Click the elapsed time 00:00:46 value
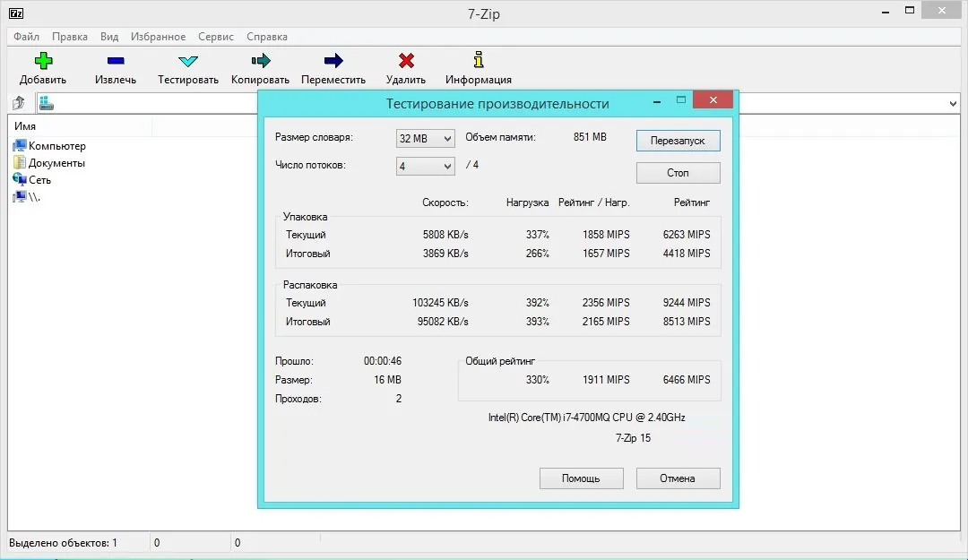968x560 pixels. pos(382,361)
